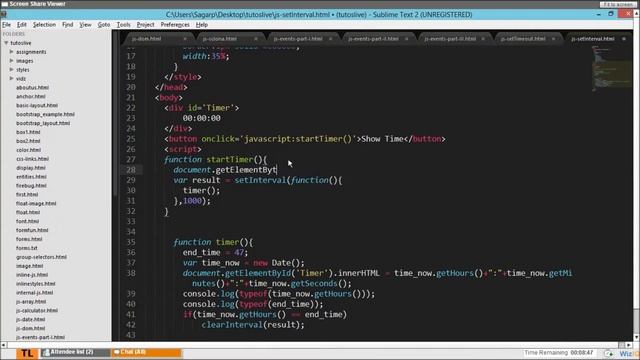
Task: Expand the images folder
Action: pos(11,61)
